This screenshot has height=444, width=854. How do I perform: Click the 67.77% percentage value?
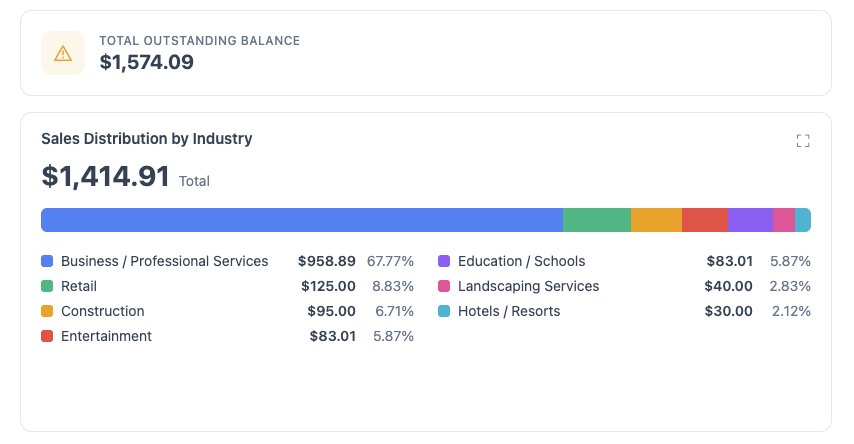pos(390,261)
